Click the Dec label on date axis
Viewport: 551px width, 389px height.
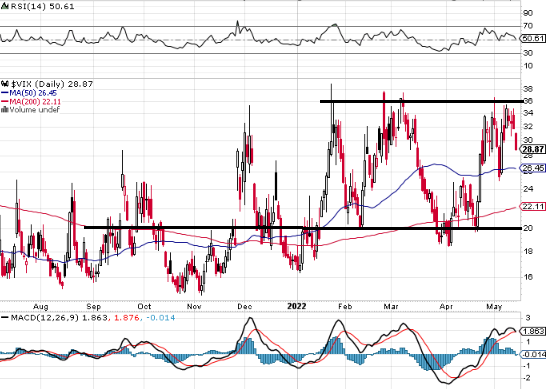point(245,306)
